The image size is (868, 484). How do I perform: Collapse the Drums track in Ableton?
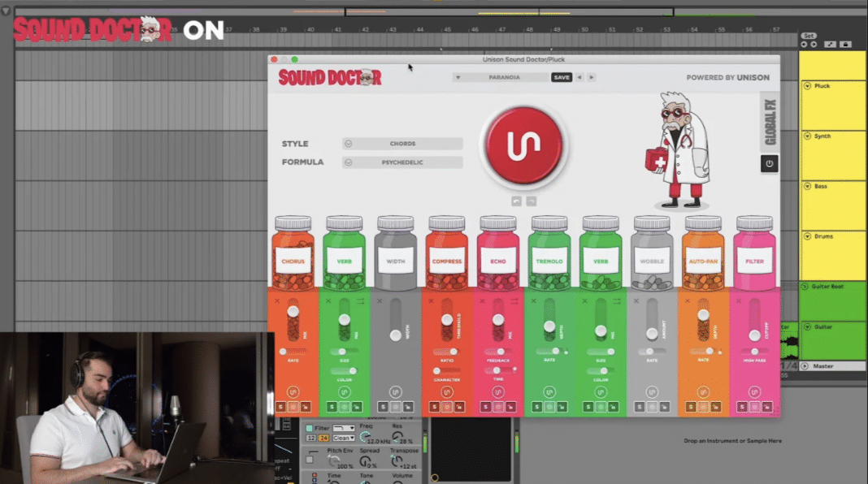pos(807,236)
